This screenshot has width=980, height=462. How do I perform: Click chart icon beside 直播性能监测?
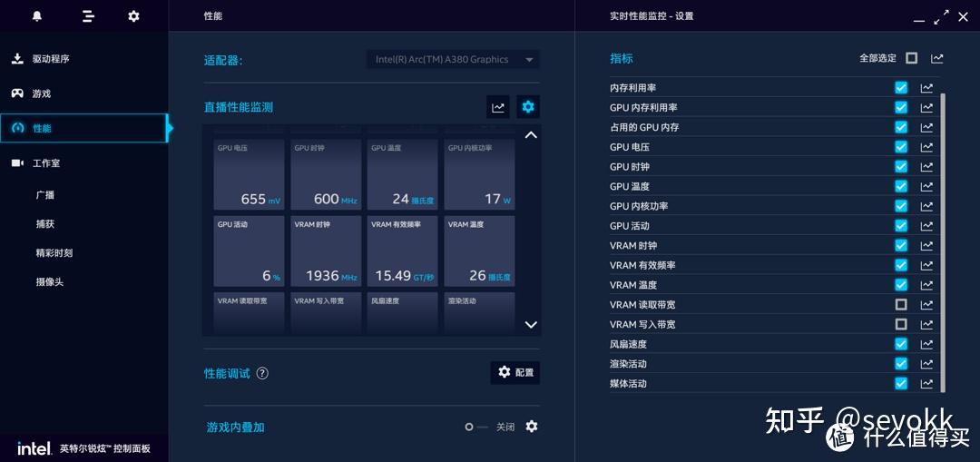pos(498,107)
